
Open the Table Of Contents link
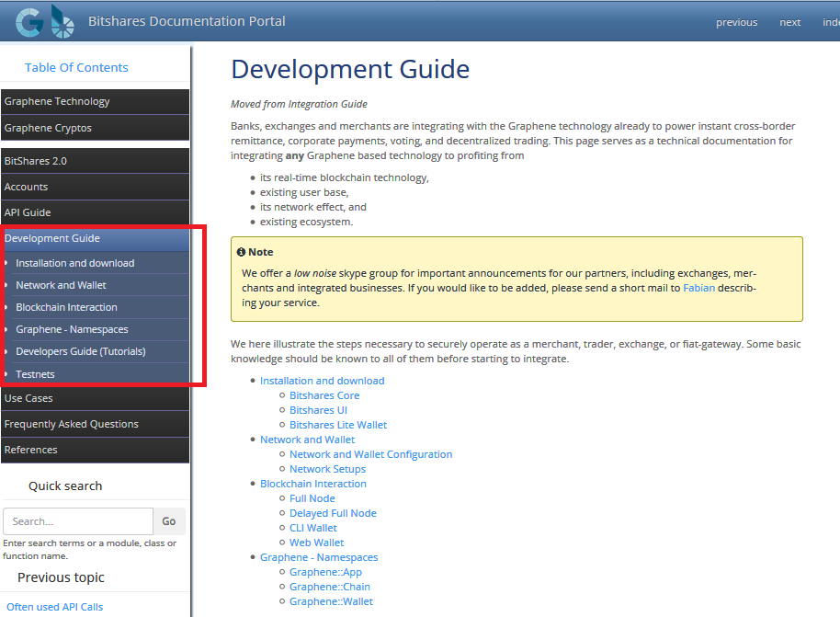[76, 67]
